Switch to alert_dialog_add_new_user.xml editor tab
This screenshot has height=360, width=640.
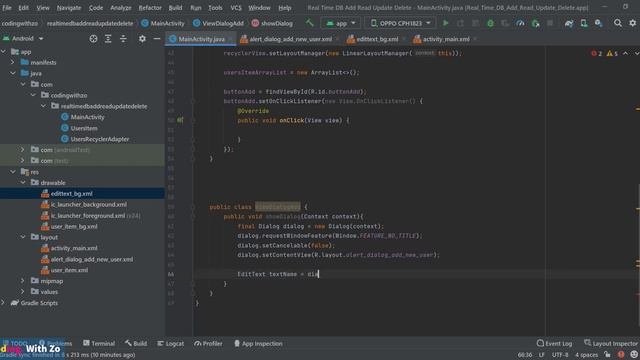291,39
